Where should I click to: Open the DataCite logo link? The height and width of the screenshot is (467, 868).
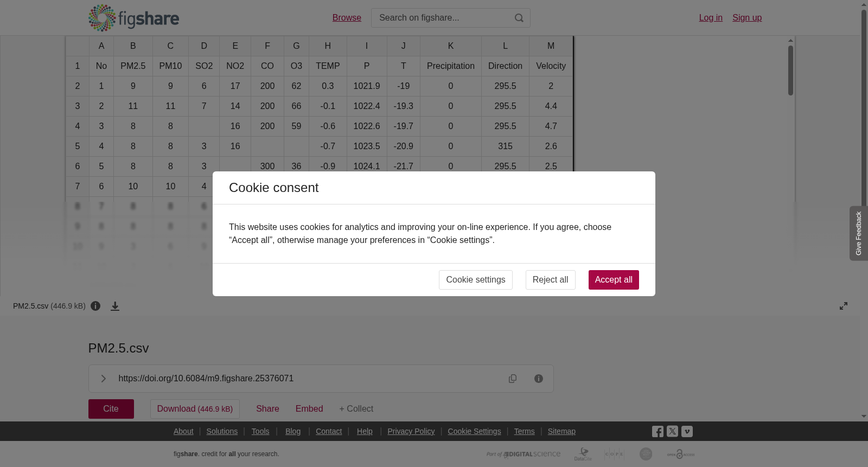point(583,454)
